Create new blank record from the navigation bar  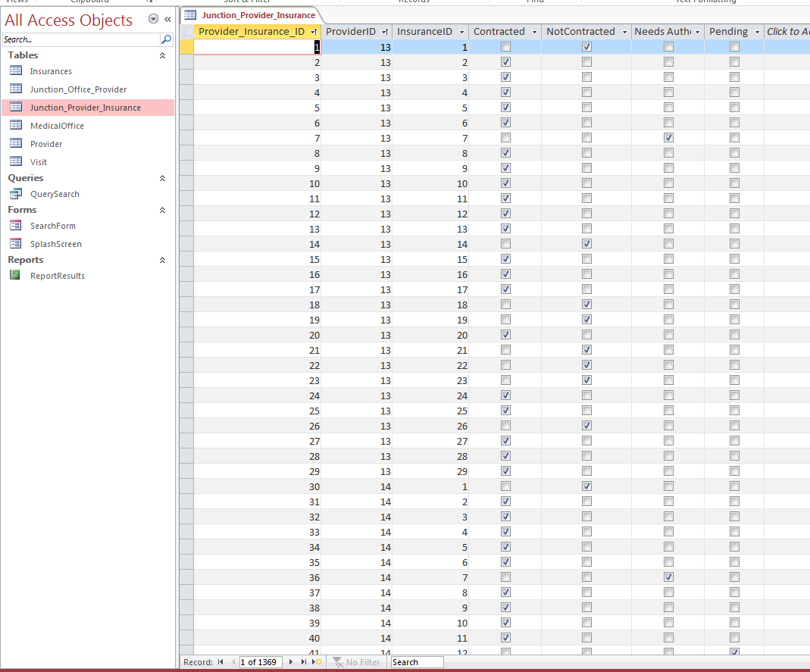click(x=317, y=661)
